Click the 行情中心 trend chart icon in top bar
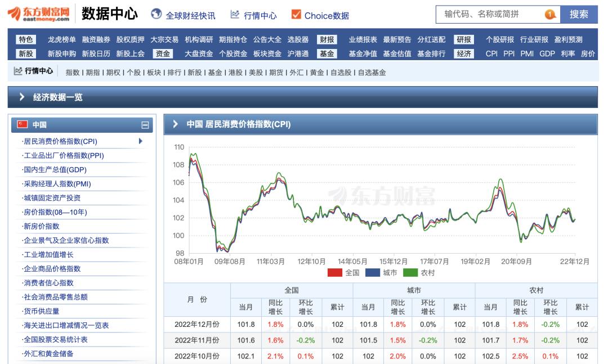 pos(233,15)
